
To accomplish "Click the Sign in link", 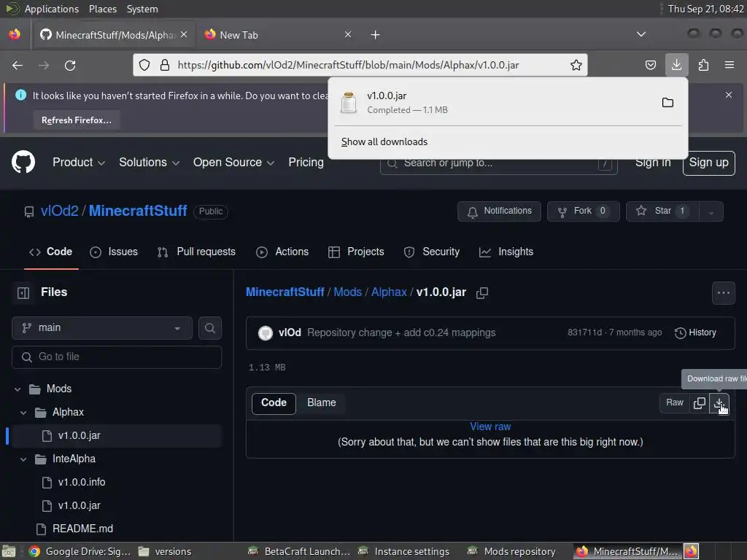I will tap(653, 163).
